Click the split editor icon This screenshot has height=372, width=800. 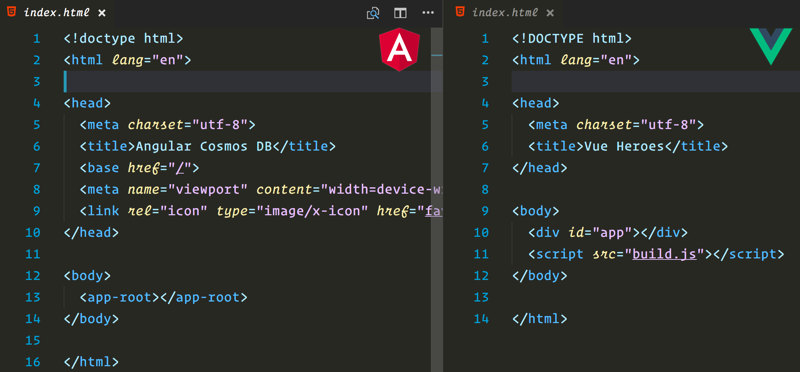(401, 13)
